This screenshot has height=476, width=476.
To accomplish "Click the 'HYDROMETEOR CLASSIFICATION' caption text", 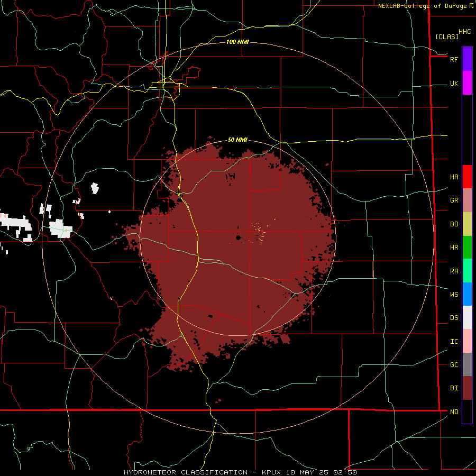I will coord(186,472).
